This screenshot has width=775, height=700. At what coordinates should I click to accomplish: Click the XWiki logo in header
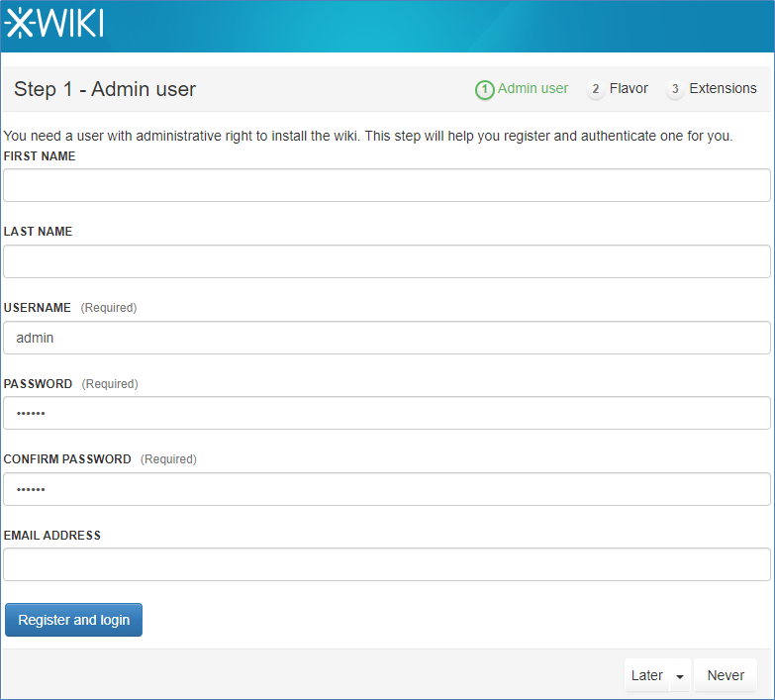(54, 25)
